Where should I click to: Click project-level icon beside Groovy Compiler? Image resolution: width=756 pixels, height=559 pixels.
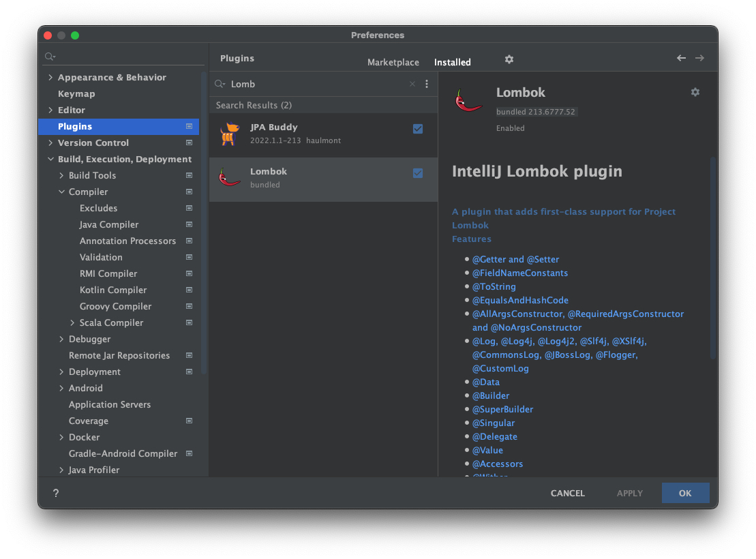click(189, 306)
